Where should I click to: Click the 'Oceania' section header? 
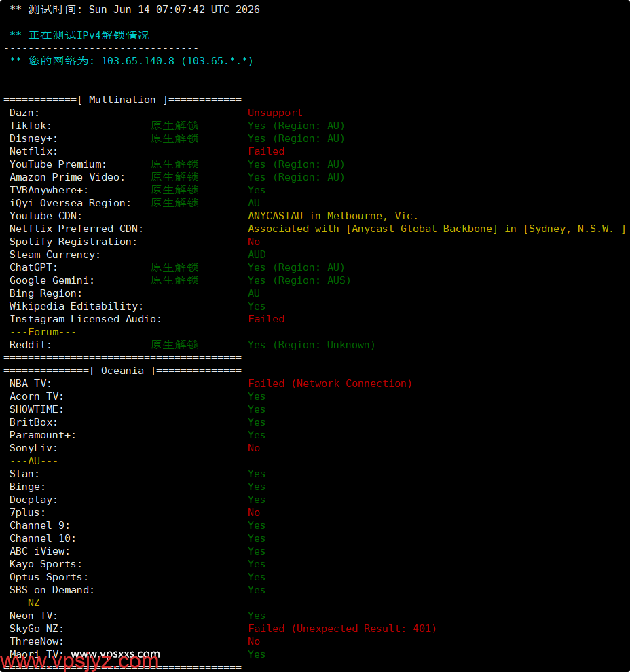[x=122, y=371]
